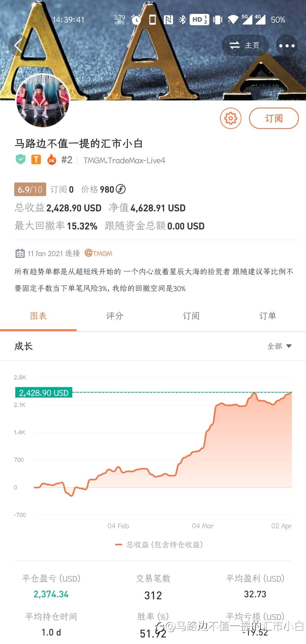Open the status bar alarm clock icon

pos(136,20)
